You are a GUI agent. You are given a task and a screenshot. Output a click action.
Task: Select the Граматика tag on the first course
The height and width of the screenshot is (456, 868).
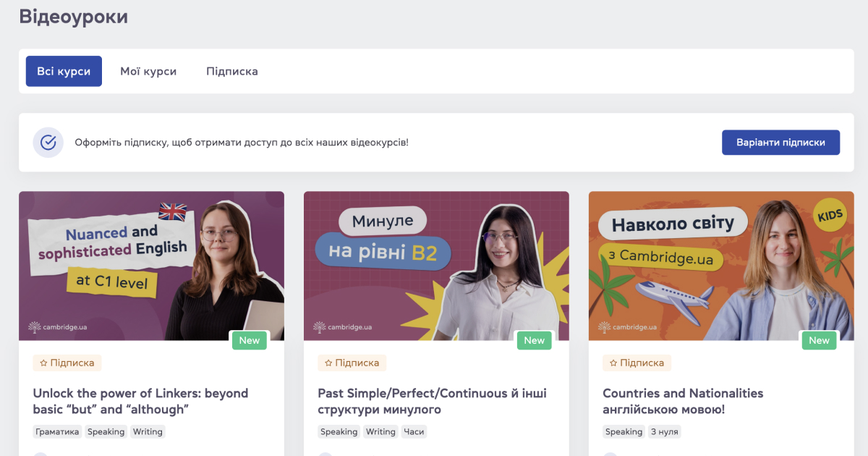tap(57, 431)
